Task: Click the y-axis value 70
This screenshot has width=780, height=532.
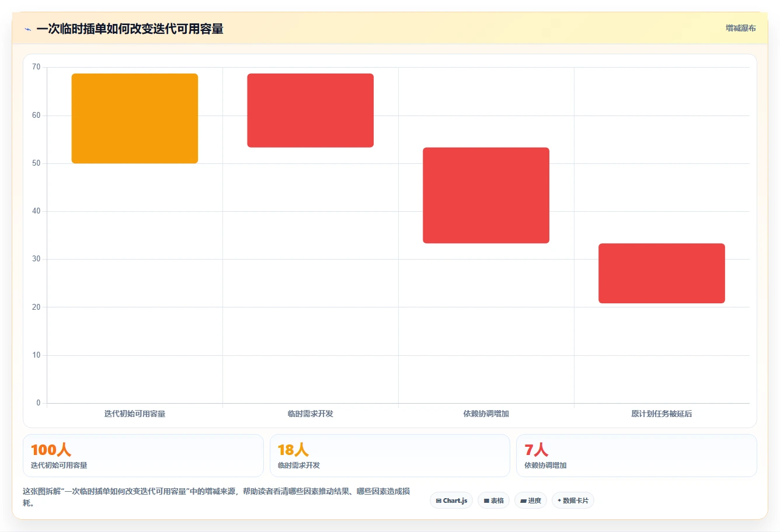Action: coord(36,67)
